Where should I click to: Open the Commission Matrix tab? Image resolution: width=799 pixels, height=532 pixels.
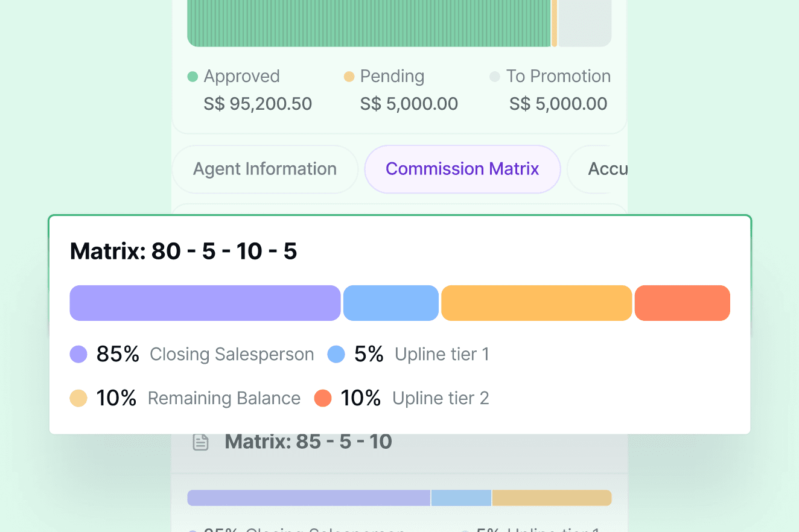462,169
